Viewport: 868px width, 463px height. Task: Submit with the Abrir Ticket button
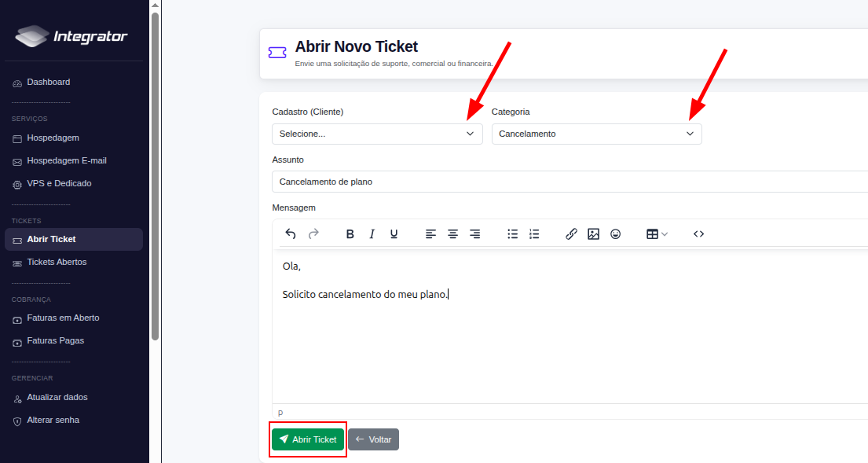coord(308,439)
